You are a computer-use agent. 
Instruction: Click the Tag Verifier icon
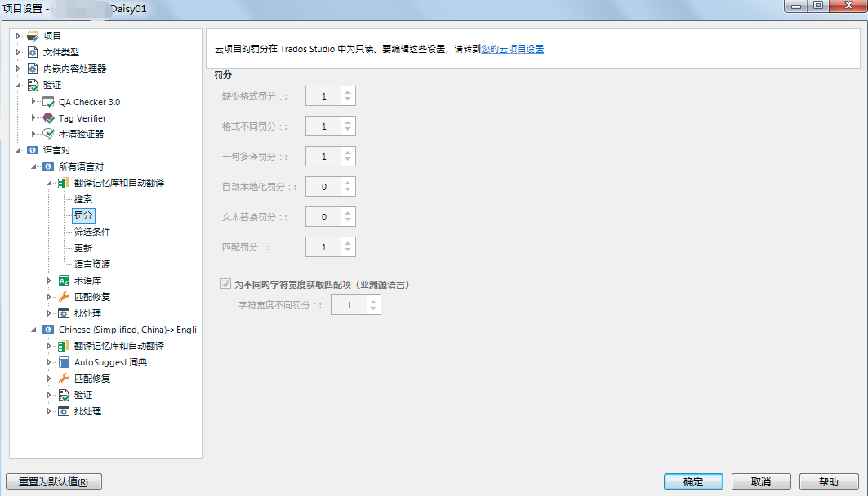[x=48, y=118]
